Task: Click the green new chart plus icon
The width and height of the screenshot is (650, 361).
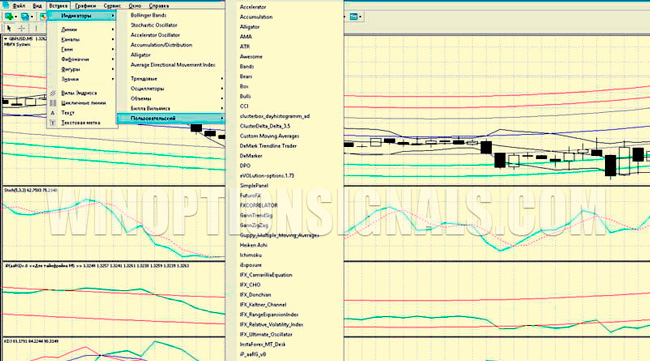Action: (x=8, y=17)
